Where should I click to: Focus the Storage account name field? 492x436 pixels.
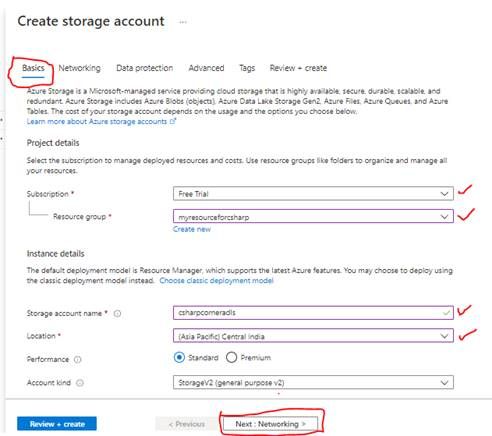click(313, 313)
